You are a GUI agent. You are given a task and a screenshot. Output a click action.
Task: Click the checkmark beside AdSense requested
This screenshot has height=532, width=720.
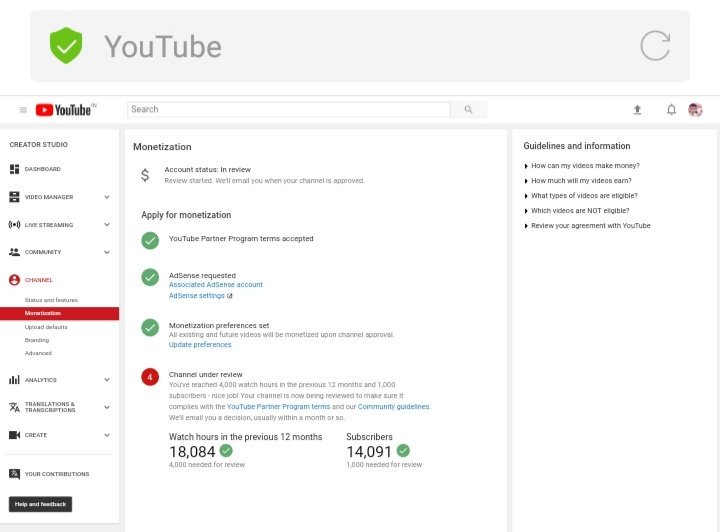(x=150, y=277)
